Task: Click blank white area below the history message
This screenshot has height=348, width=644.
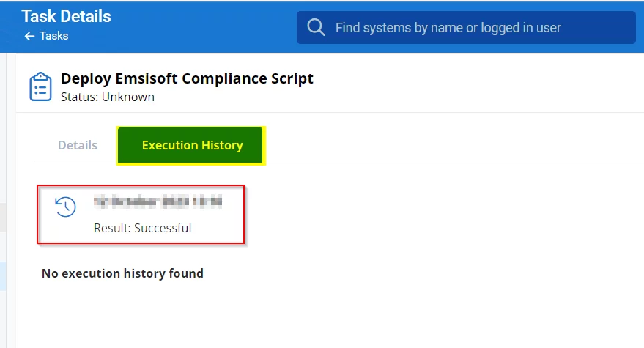Action: pos(330,315)
